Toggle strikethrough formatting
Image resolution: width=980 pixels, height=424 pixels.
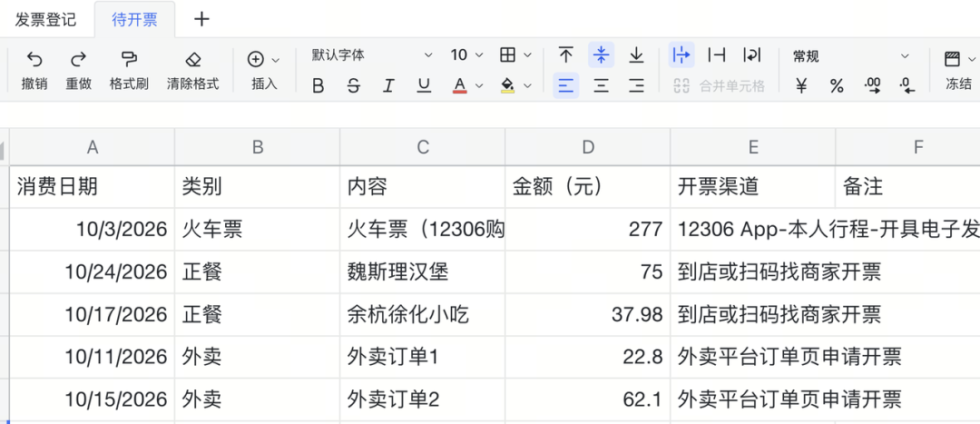click(354, 85)
